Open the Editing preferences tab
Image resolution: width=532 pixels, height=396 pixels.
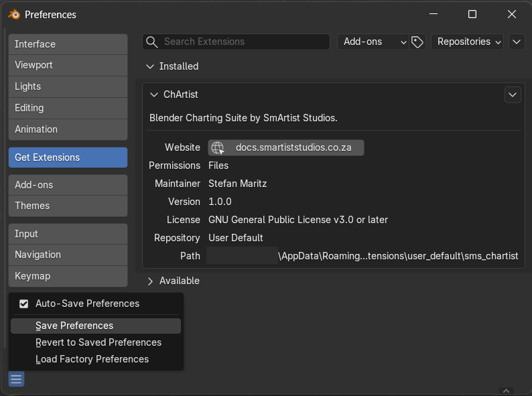click(68, 108)
